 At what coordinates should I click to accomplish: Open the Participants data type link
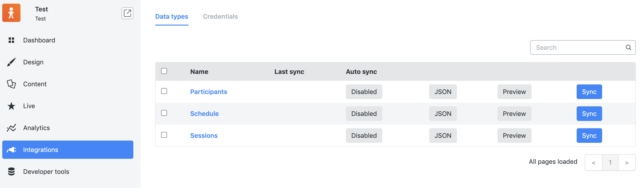tap(208, 92)
